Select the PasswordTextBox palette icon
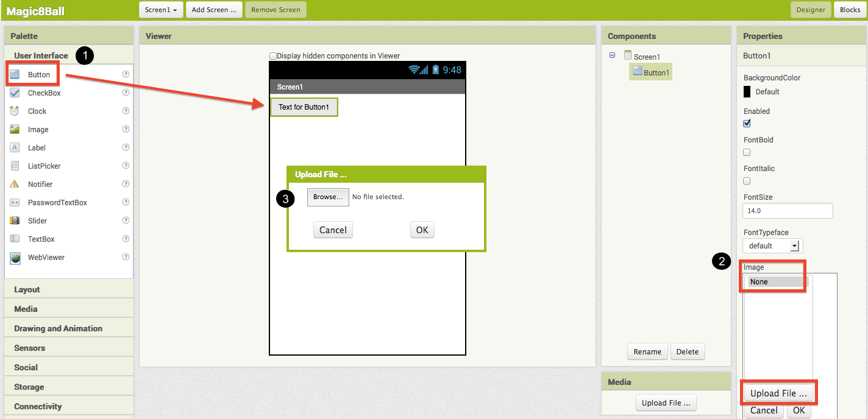 tap(15, 202)
